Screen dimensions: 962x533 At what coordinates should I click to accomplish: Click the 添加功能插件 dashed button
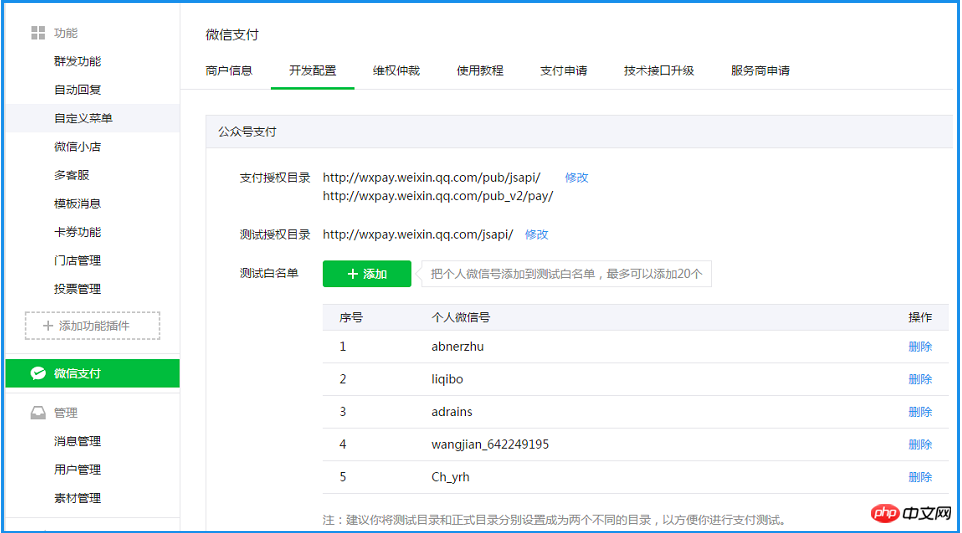[x=93, y=326]
